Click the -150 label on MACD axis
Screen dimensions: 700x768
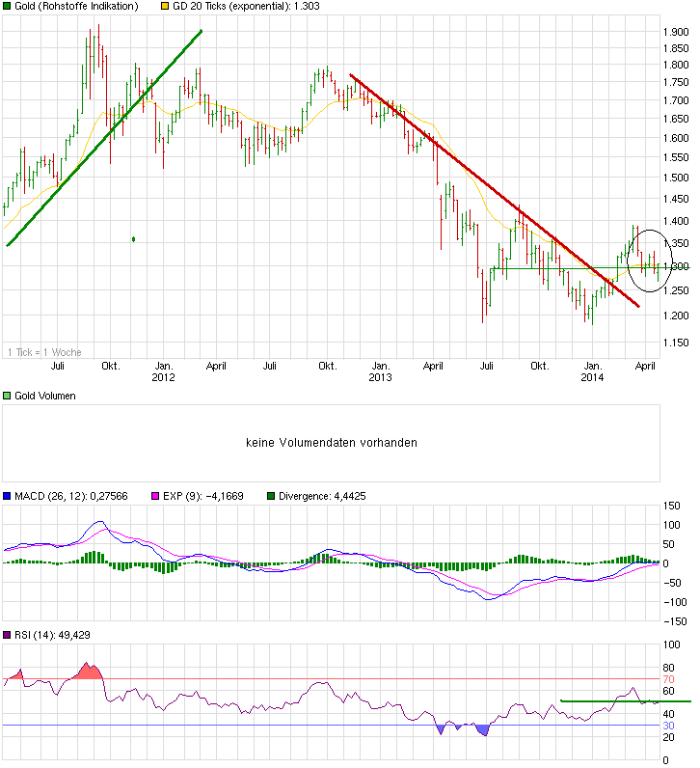(x=675, y=621)
